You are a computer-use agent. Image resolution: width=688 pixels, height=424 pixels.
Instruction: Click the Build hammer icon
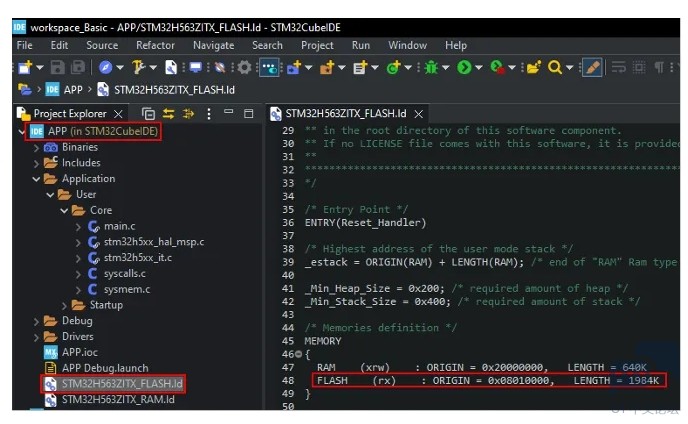[138, 67]
